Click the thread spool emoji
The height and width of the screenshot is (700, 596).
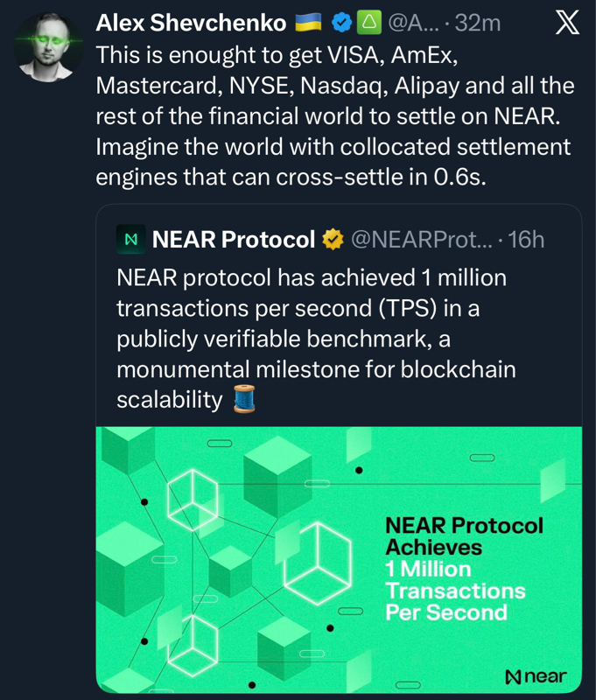242,400
